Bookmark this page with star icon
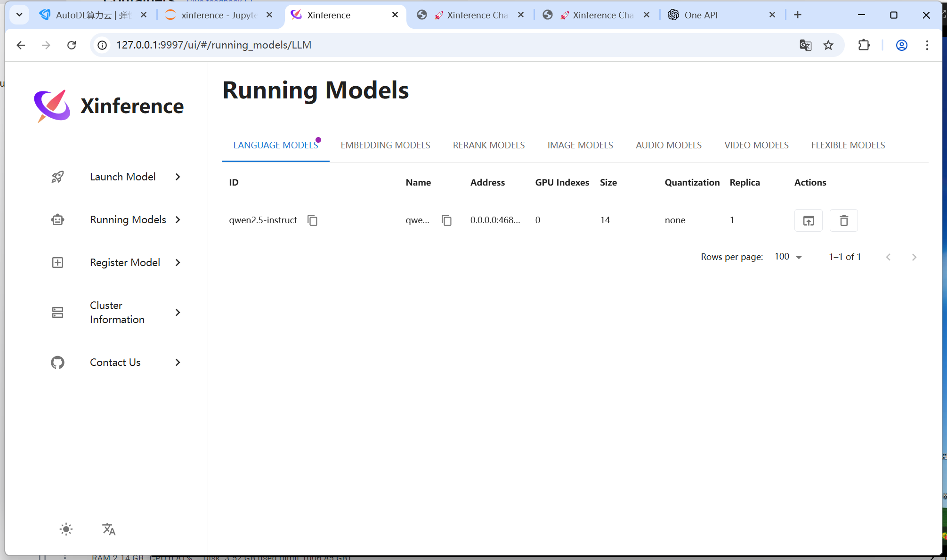The height and width of the screenshot is (560, 947). (x=828, y=45)
